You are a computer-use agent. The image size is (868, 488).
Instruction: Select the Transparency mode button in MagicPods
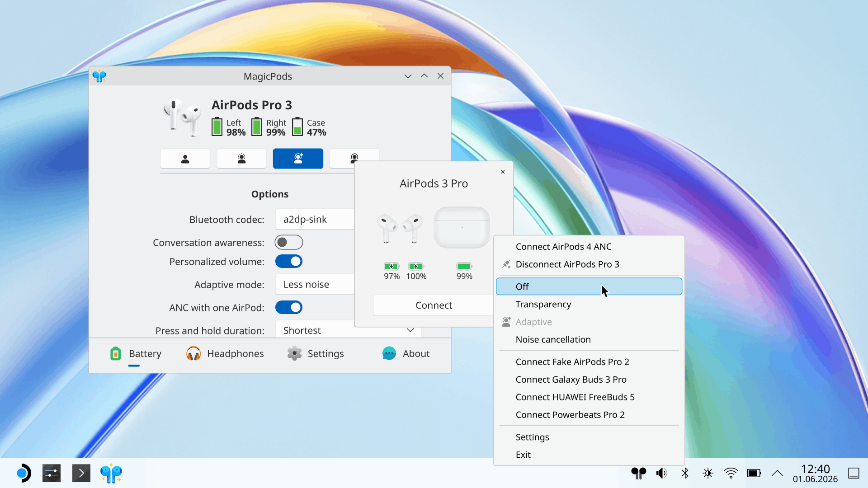tap(241, 159)
